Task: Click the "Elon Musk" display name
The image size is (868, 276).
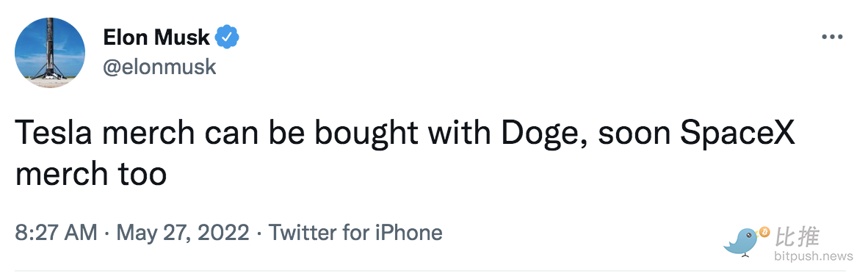Action: tap(156, 37)
